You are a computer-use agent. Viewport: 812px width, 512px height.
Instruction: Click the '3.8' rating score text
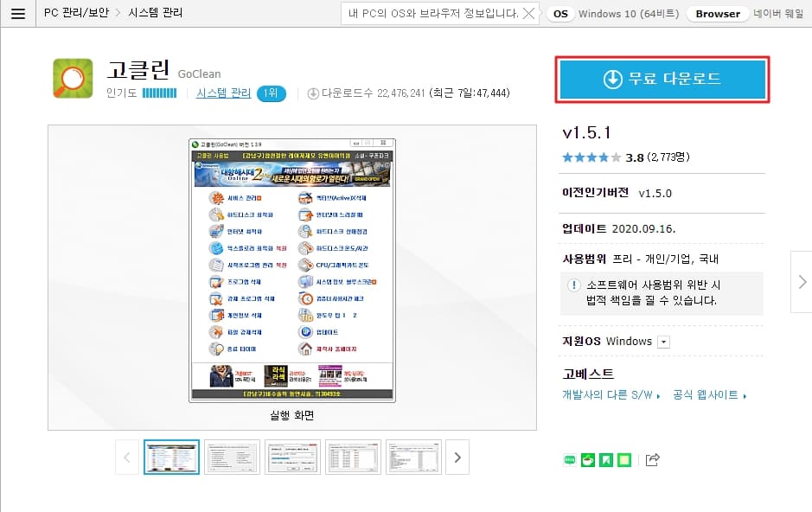(635, 158)
